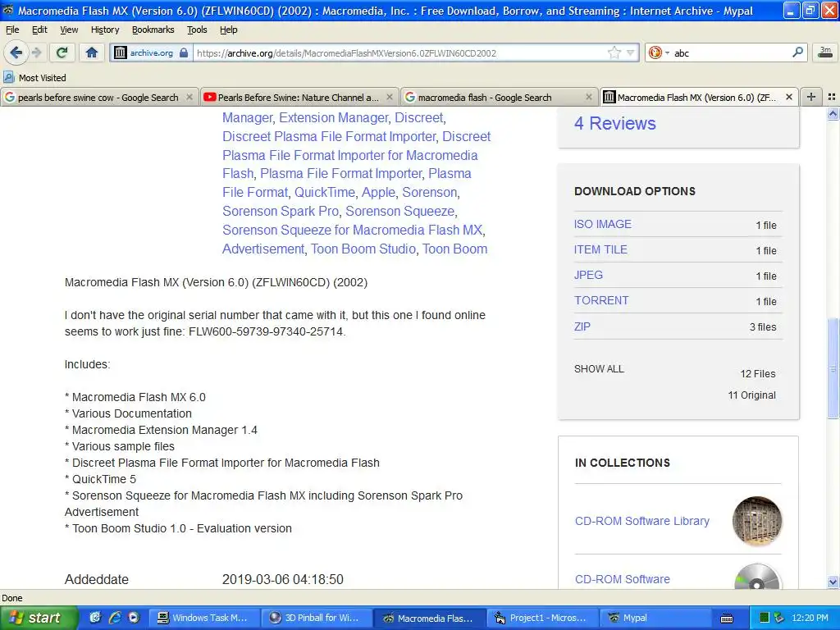The height and width of the screenshot is (630, 840).
Task: Go back with the Back arrow button
Action: 16,52
